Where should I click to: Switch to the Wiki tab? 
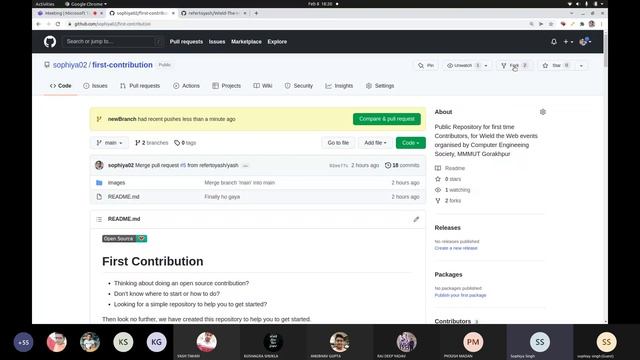[262, 86]
